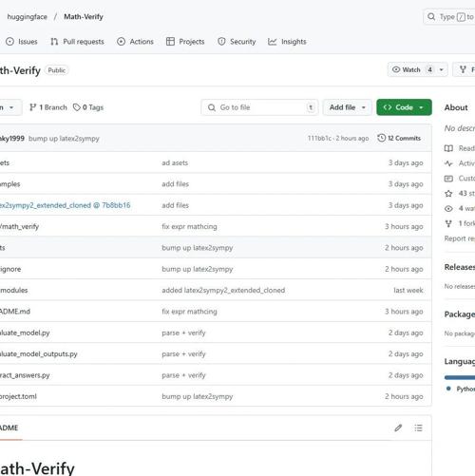Click the branch icon beside 1 Branch
The image size is (475, 476).
pos(32,107)
